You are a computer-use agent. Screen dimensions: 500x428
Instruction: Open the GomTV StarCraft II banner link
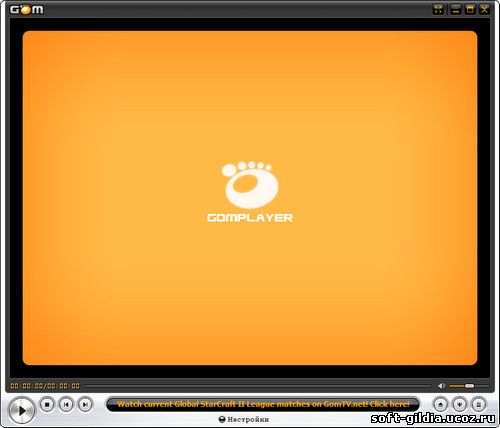pos(263,404)
